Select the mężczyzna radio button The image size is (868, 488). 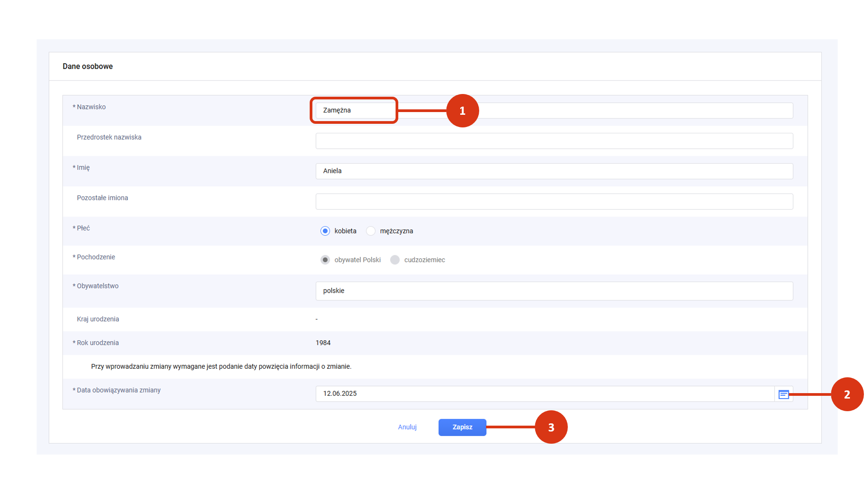coord(371,231)
